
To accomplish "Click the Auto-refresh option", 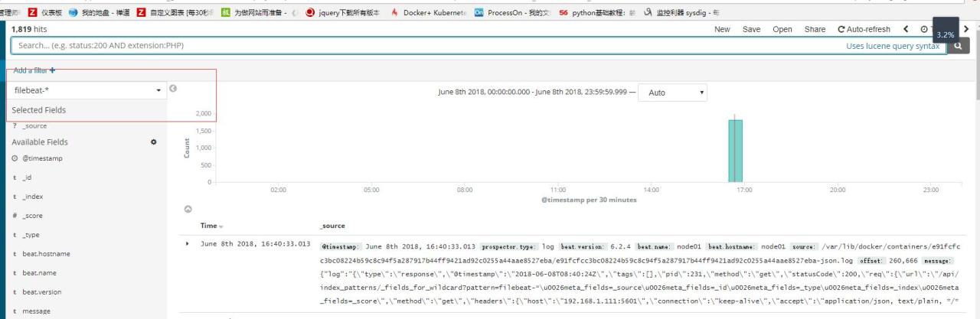I will pyautogui.click(x=864, y=29).
